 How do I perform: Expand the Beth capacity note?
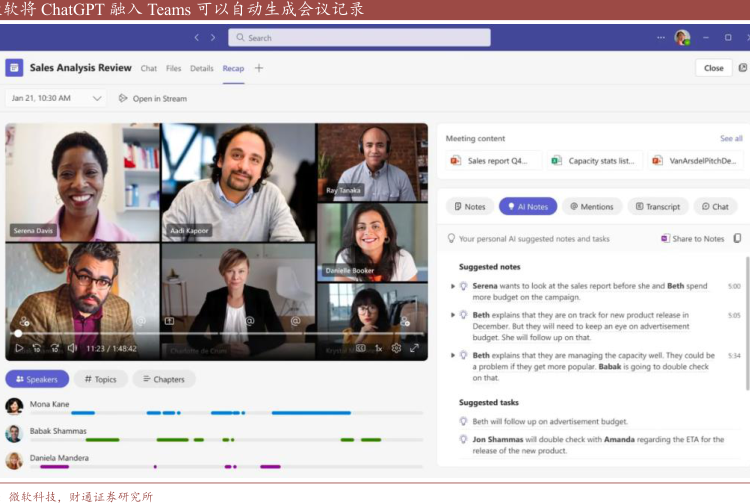pyautogui.click(x=452, y=355)
